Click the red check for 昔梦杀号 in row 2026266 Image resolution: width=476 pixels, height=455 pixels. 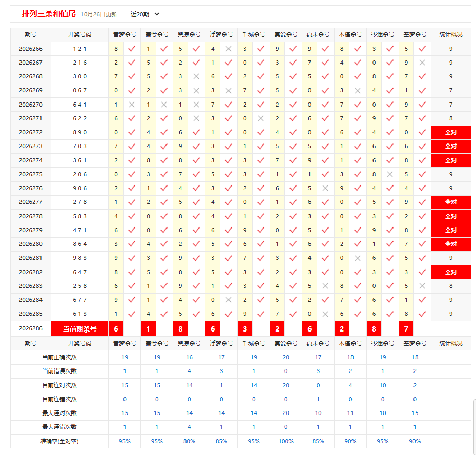point(132,49)
